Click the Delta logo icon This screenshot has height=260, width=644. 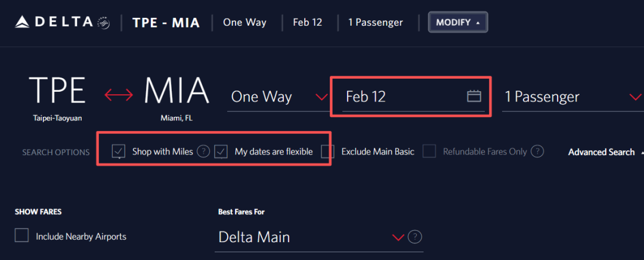click(22, 23)
